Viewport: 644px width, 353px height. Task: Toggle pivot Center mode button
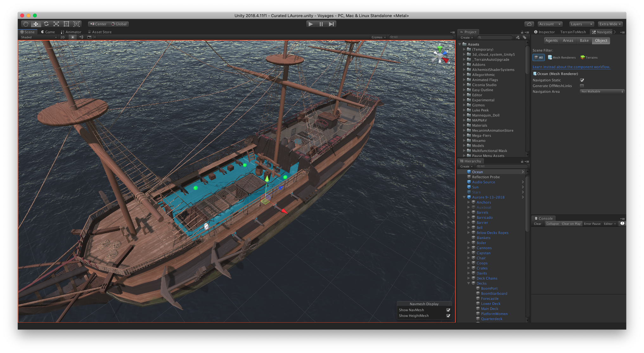point(98,24)
